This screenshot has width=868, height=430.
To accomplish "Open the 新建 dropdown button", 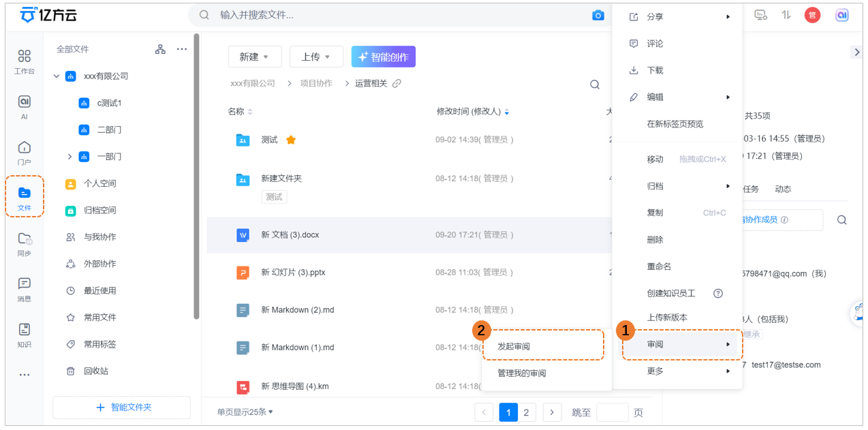I will (x=254, y=57).
